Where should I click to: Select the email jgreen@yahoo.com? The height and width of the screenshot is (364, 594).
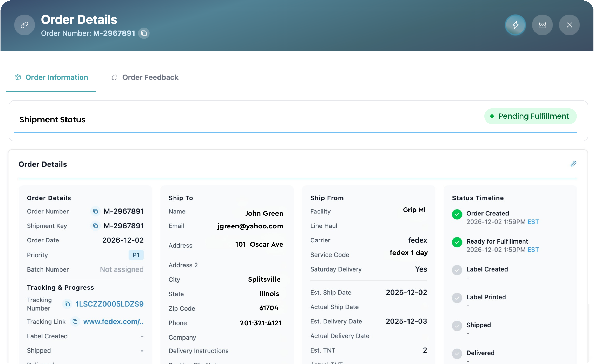point(250,226)
